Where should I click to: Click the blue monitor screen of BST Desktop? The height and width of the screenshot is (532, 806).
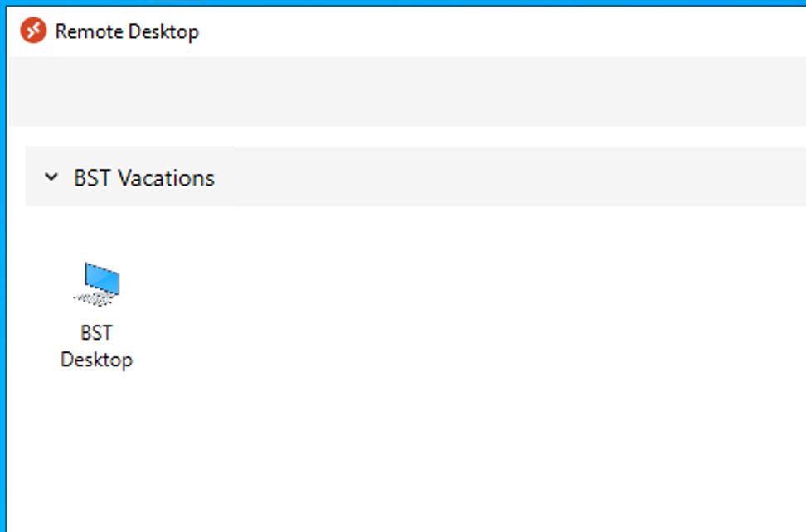point(102,278)
